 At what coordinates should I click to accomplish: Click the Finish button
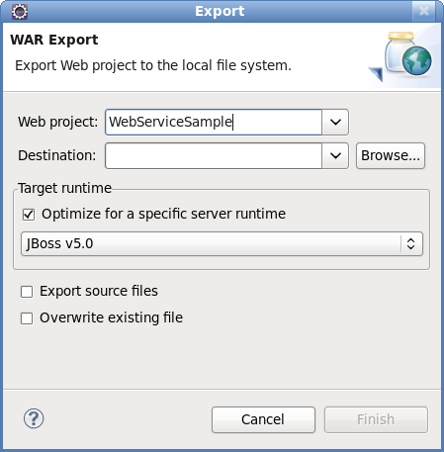[x=376, y=420]
